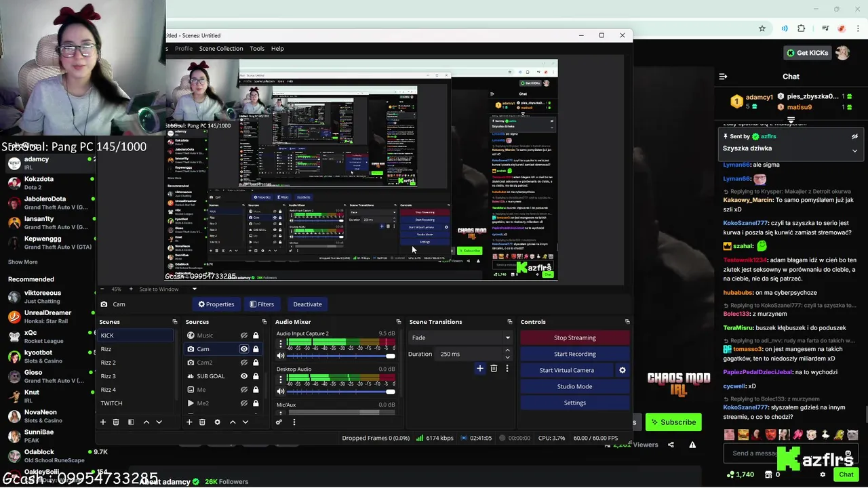Open the Scale to Window preview dropdown
Image resolution: width=868 pixels, height=488 pixels.
(167, 289)
